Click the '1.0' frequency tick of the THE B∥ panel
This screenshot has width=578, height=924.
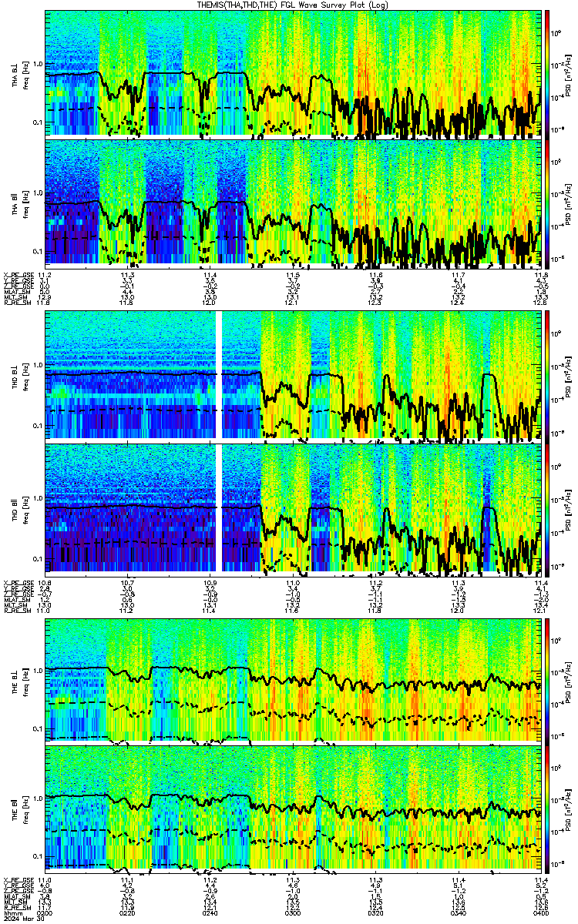(x=38, y=797)
